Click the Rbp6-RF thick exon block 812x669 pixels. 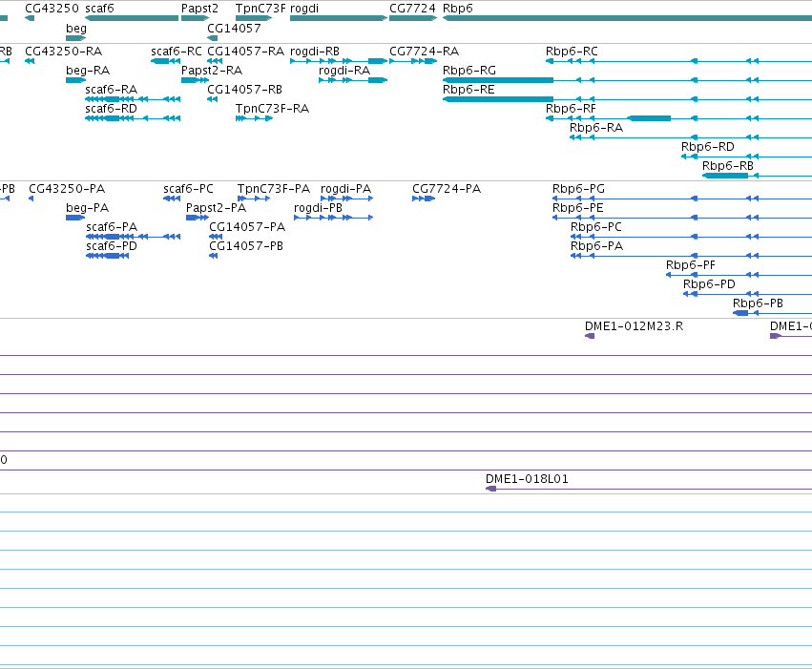[649, 118]
